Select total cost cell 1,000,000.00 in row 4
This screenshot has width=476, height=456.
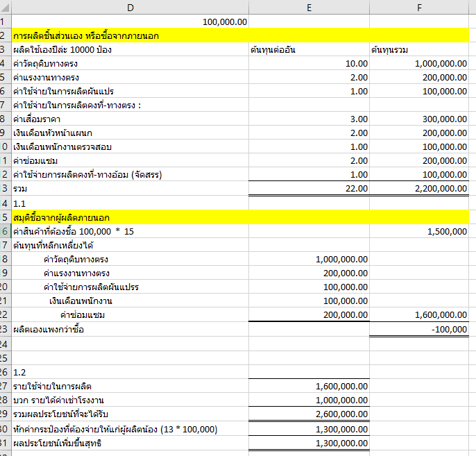pyautogui.click(x=419, y=63)
